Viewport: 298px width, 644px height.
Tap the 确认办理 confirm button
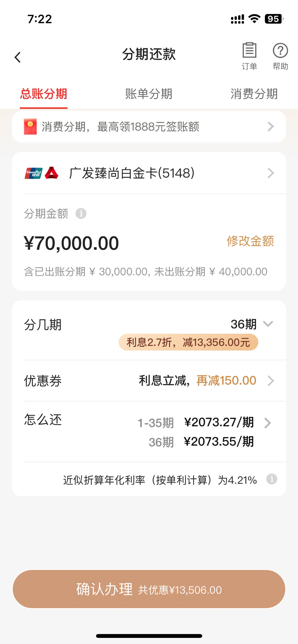pyautogui.click(x=149, y=589)
